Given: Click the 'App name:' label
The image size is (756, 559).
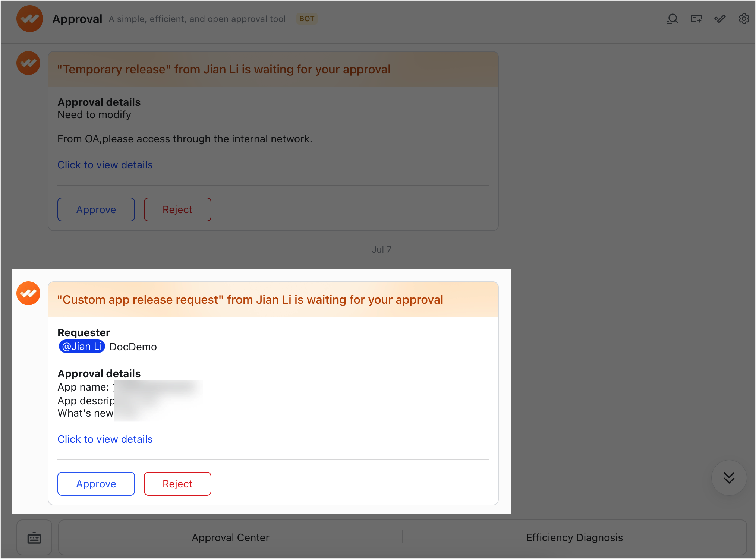Looking at the screenshot, I should 83,387.
